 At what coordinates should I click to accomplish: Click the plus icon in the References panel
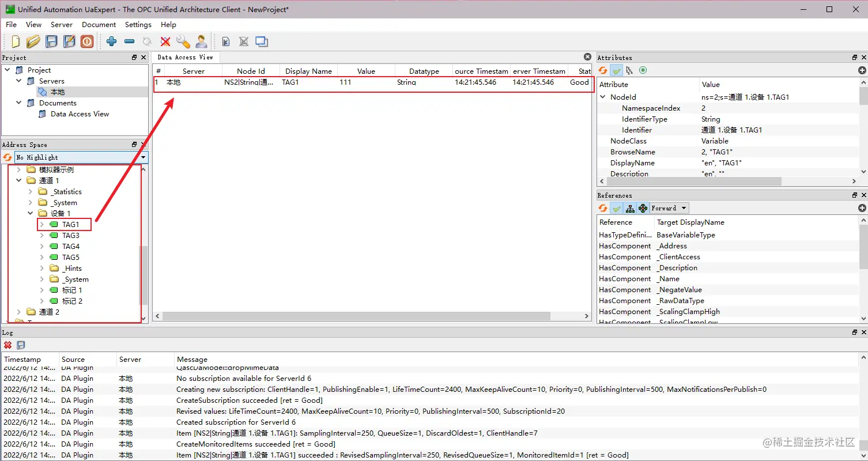tap(862, 208)
